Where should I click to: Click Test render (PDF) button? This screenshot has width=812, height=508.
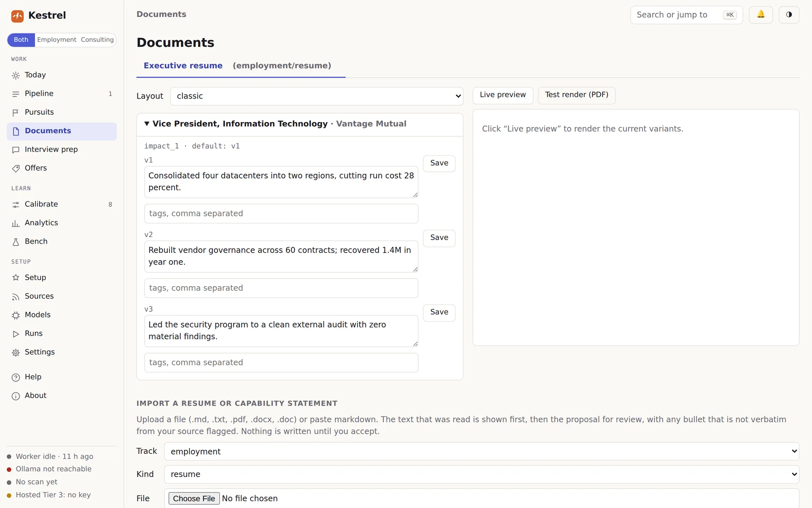click(x=576, y=95)
